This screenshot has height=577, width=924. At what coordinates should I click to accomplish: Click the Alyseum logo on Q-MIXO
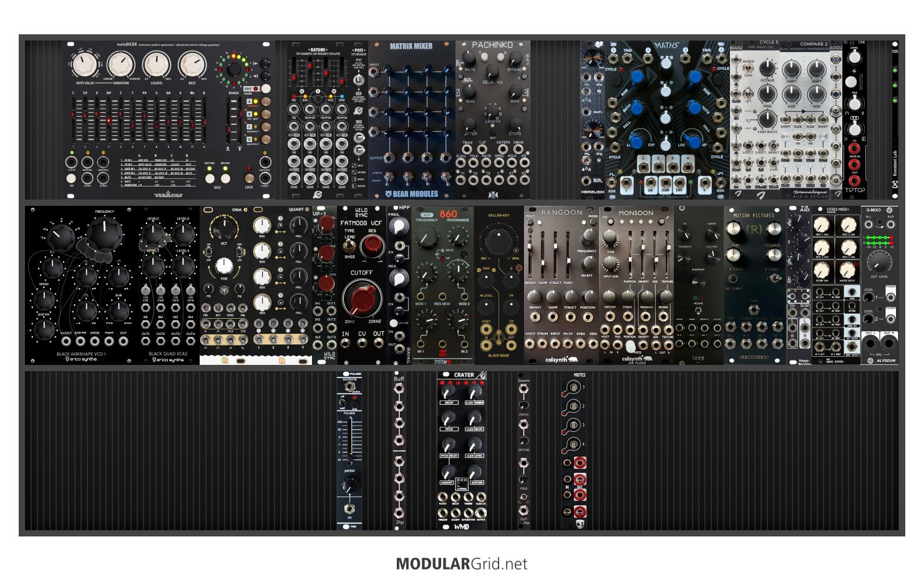click(883, 361)
